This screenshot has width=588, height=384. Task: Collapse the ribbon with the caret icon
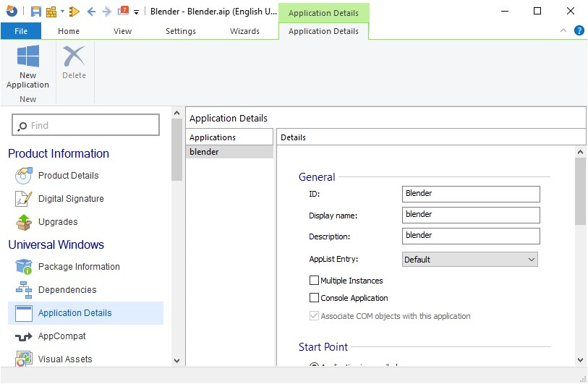point(563,30)
